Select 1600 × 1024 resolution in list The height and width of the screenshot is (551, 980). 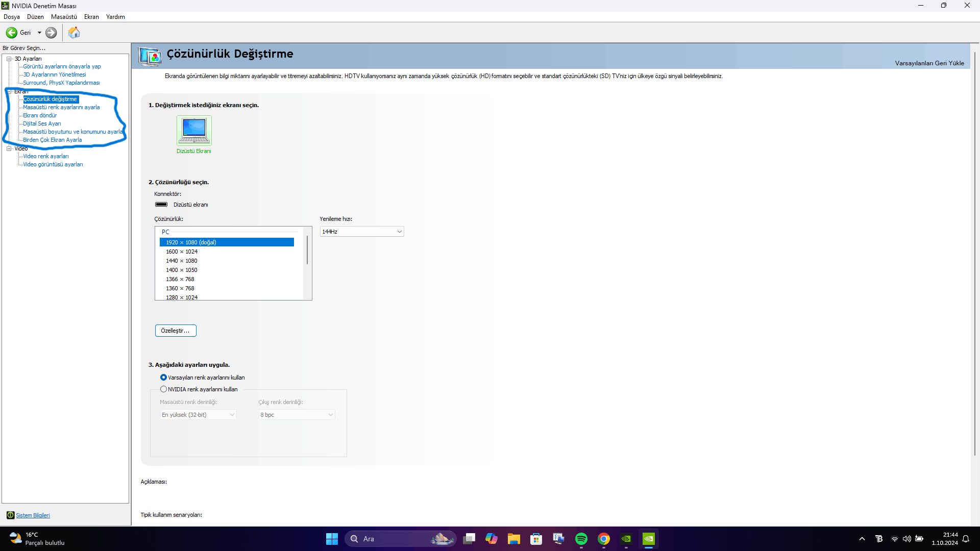182,252
